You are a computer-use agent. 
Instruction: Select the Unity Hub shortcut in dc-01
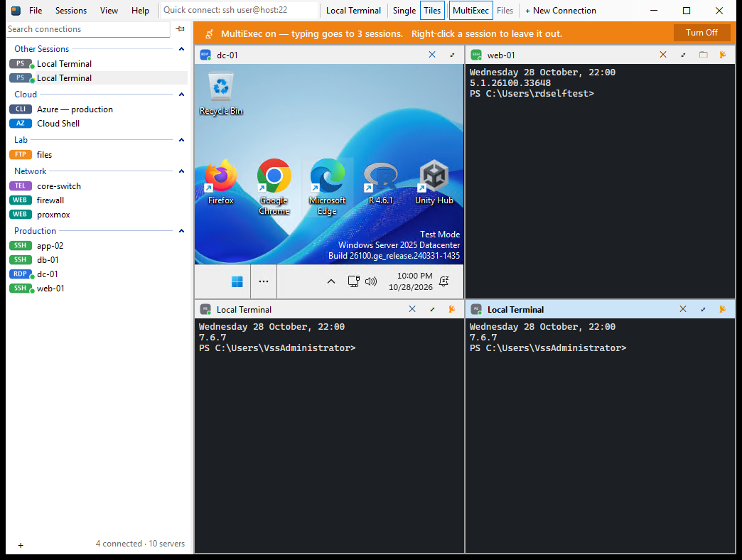(434, 182)
